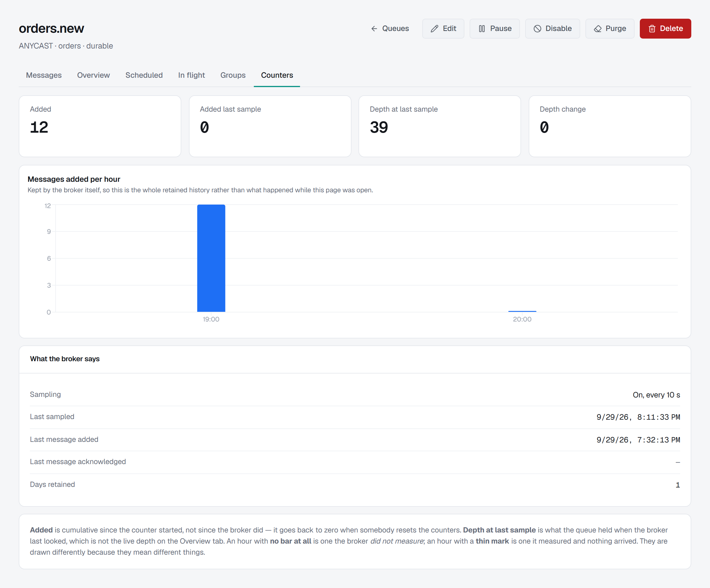Click the Added last sample card
This screenshot has width=710, height=588.
270,126
